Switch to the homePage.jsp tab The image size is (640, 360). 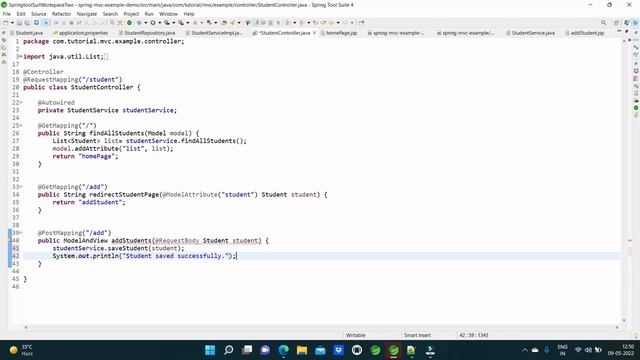339,33
